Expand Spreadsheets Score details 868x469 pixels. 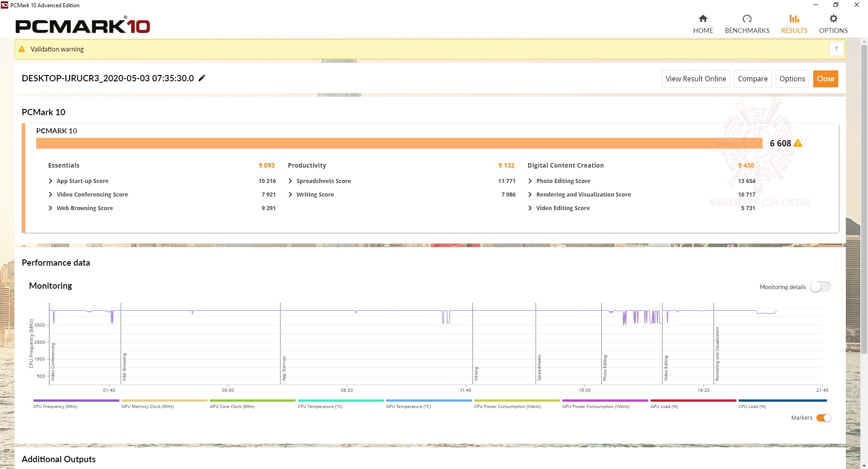click(290, 181)
